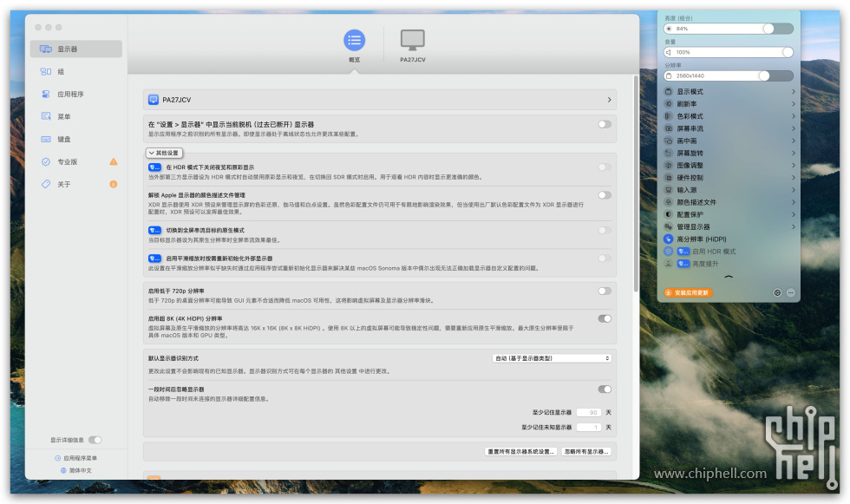Image resolution: width=850 pixels, height=504 pixels.
Task: Switch to the 概览 overview tab
Action: click(x=355, y=46)
